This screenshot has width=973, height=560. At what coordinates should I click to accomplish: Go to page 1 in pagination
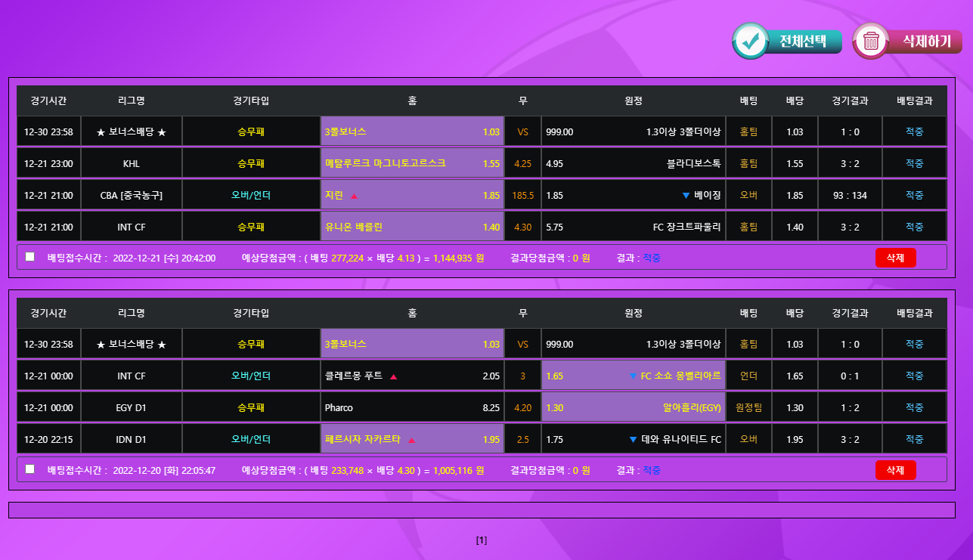(482, 540)
